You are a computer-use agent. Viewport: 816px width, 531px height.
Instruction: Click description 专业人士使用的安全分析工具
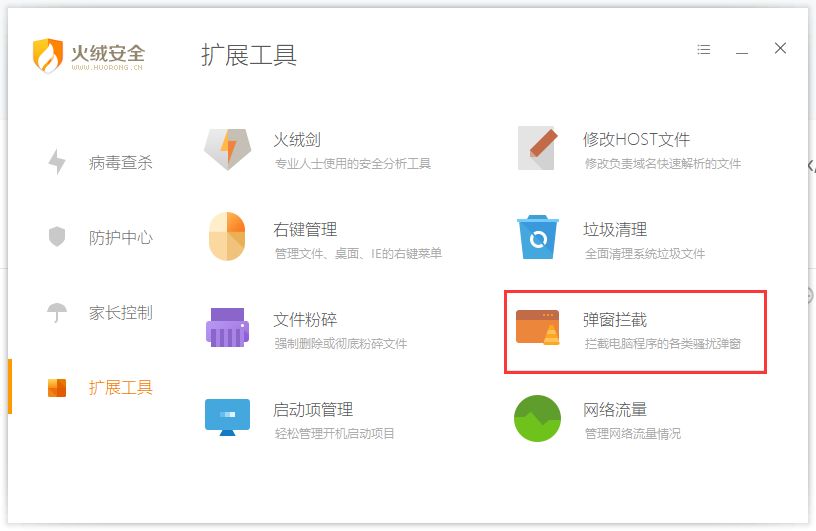click(353, 164)
